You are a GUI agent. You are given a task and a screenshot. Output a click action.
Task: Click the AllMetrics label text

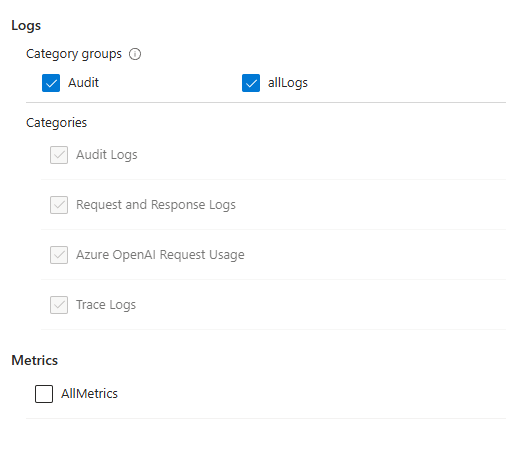89,394
